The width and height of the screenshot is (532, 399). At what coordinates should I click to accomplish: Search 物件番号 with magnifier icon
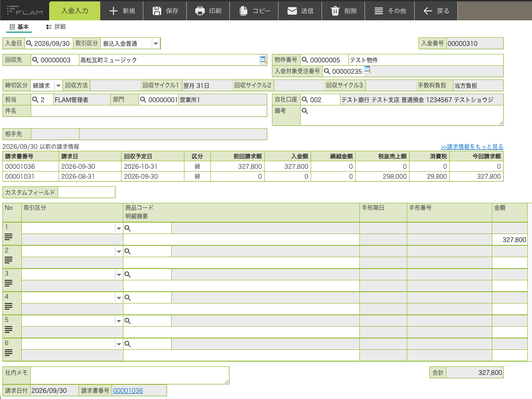tap(305, 60)
